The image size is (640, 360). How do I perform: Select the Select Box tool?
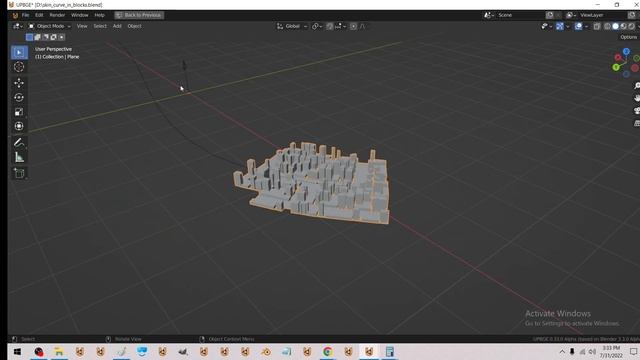[x=19, y=53]
